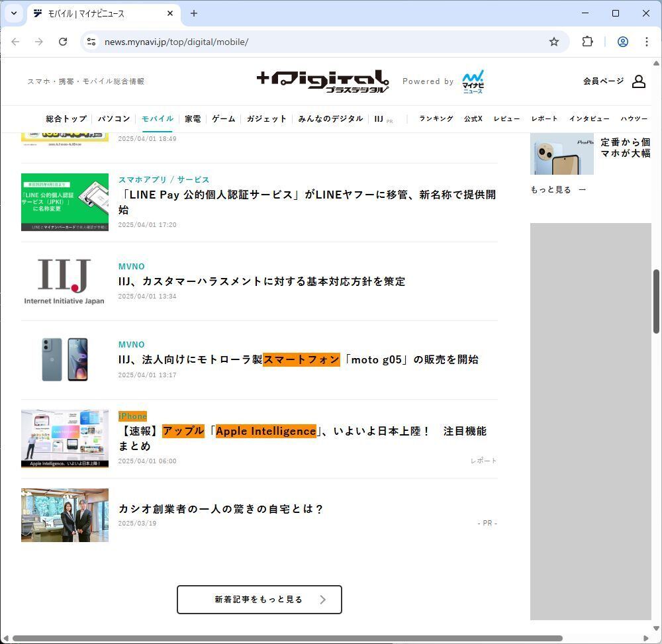
Task: Click the レポート tag on Apple article
Action: pyautogui.click(x=483, y=461)
